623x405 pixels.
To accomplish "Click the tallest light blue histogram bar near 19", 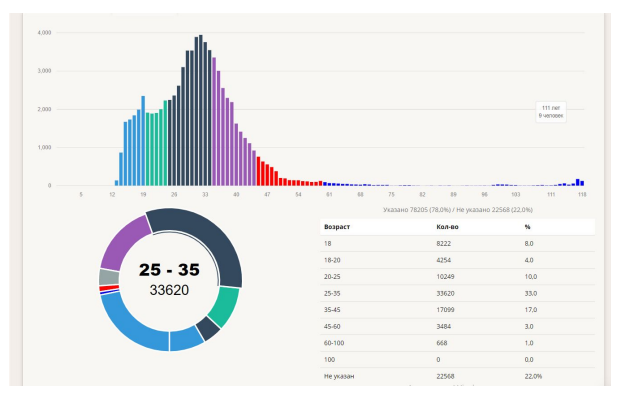I will tap(143, 141).
